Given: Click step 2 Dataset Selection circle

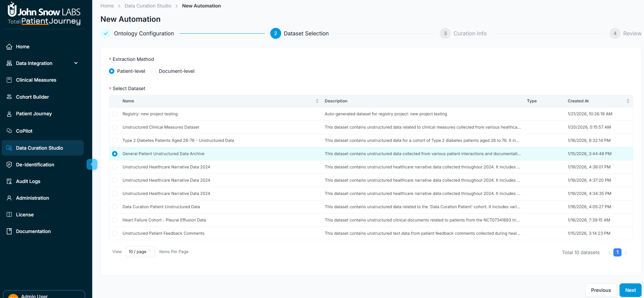Looking at the screenshot, I should click(x=276, y=33).
